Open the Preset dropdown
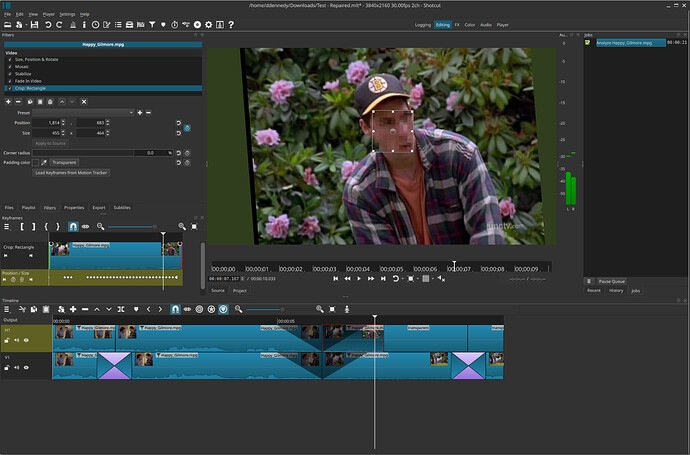This screenshot has height=455, width=690. (x=83, y=113)
